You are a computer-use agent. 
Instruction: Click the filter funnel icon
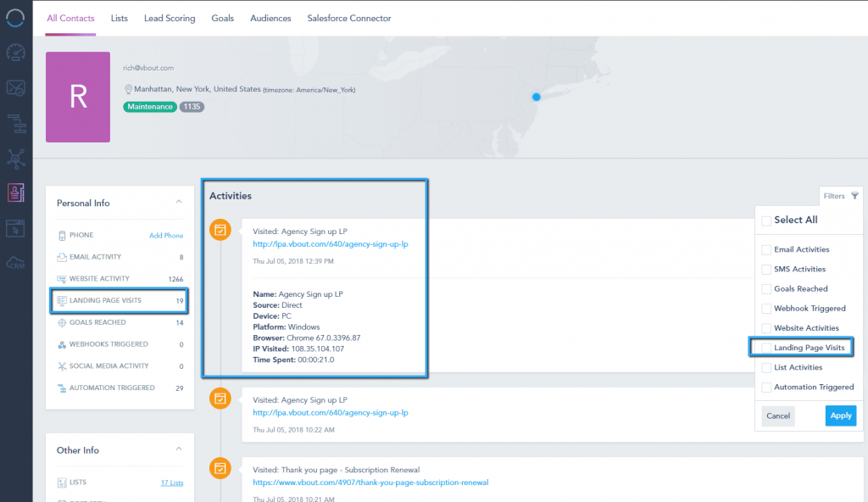pos(854,196)
